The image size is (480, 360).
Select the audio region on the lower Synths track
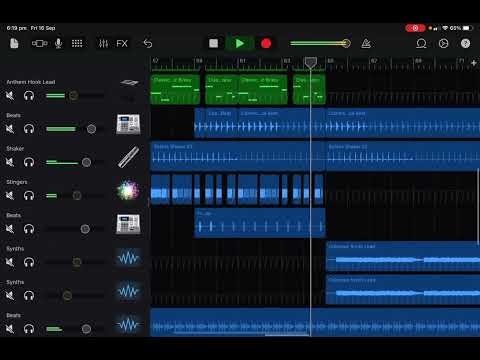click(x=403, y=290)
